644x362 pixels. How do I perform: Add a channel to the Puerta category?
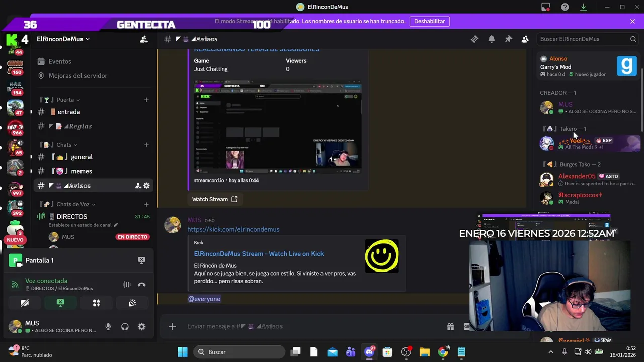[146, 100]
